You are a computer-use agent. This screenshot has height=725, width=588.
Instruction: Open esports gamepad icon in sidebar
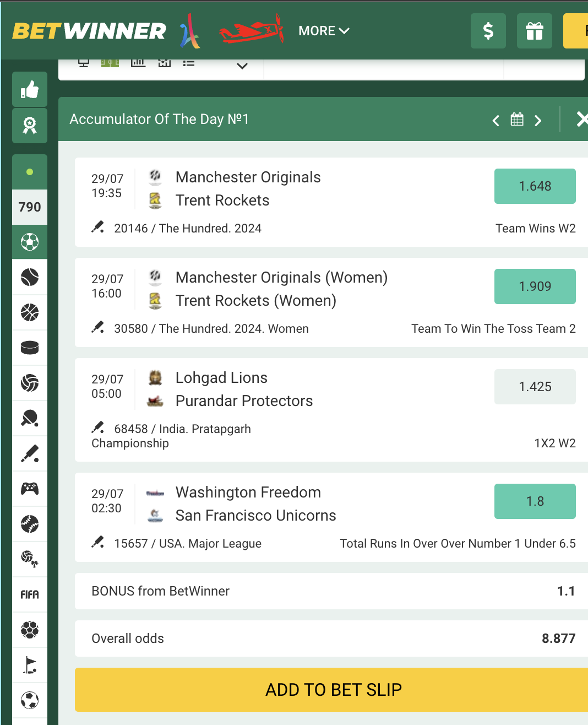[30, 489]
